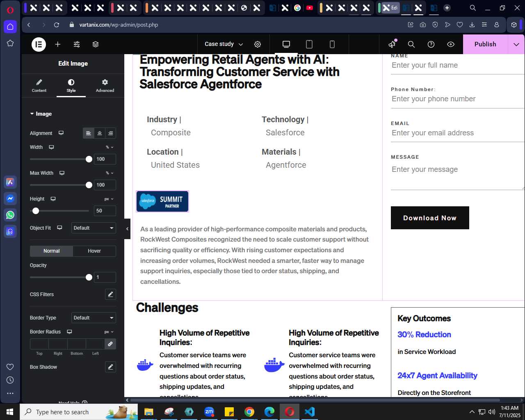
Task: Go back in browser history
Action: click(x=29, y=25)
